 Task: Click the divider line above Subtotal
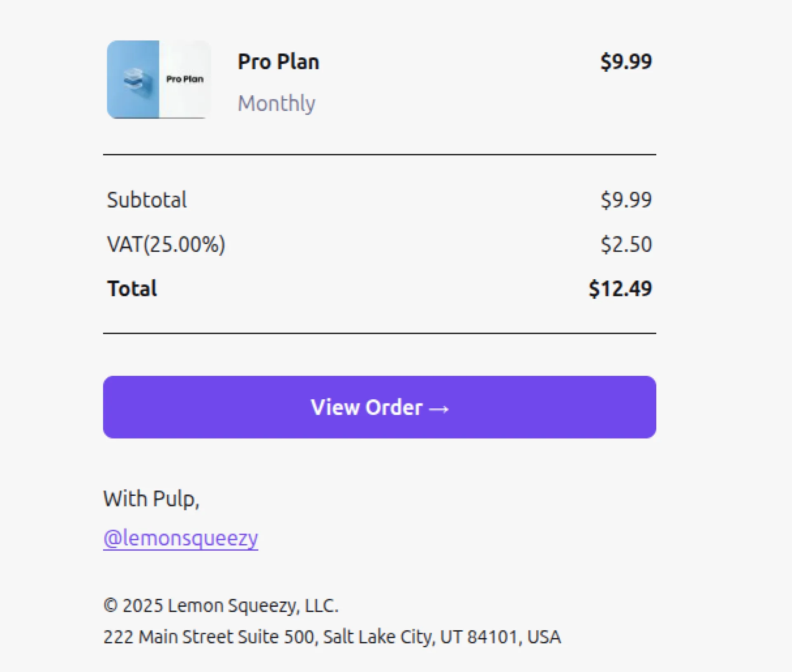pos(379,155)
